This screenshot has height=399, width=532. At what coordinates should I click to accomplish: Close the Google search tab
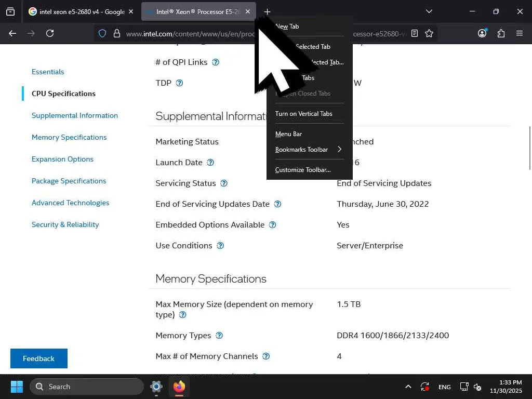(131, 11)
